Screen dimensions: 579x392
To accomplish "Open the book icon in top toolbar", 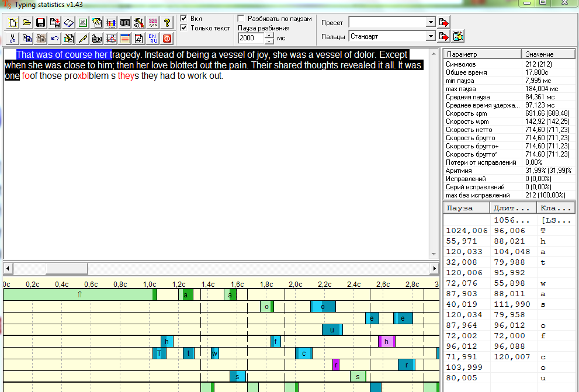I will click(x=69, y=23).
